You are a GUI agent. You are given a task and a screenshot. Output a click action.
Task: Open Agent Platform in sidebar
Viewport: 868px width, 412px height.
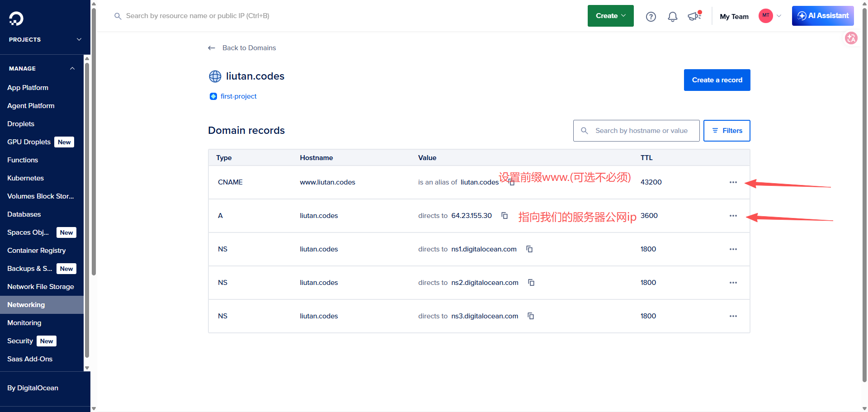(x=31, y=106)
